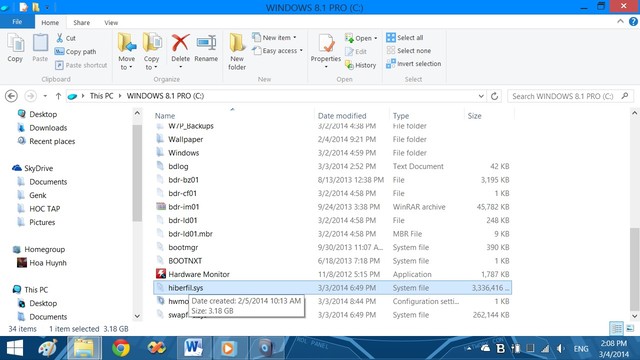Click This PC in the address bar
This screenshot has width=640, height=360.
pos(101,96)
